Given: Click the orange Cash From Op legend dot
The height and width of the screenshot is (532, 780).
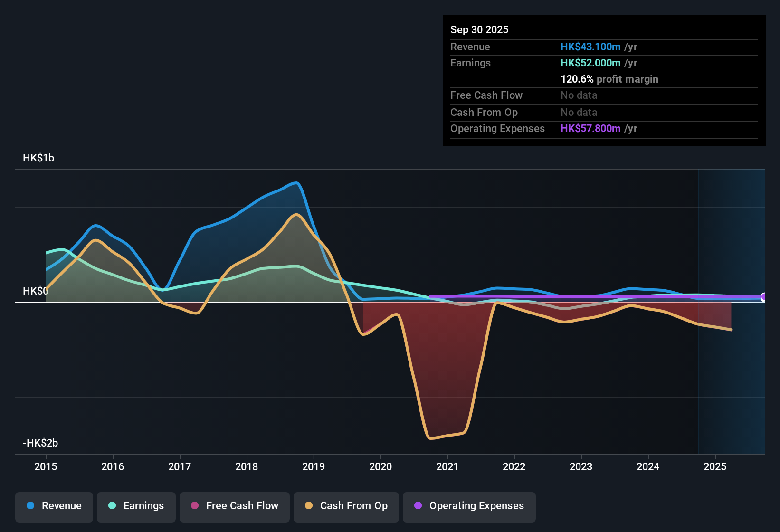Looking at the screenshot, I should 309,506.
